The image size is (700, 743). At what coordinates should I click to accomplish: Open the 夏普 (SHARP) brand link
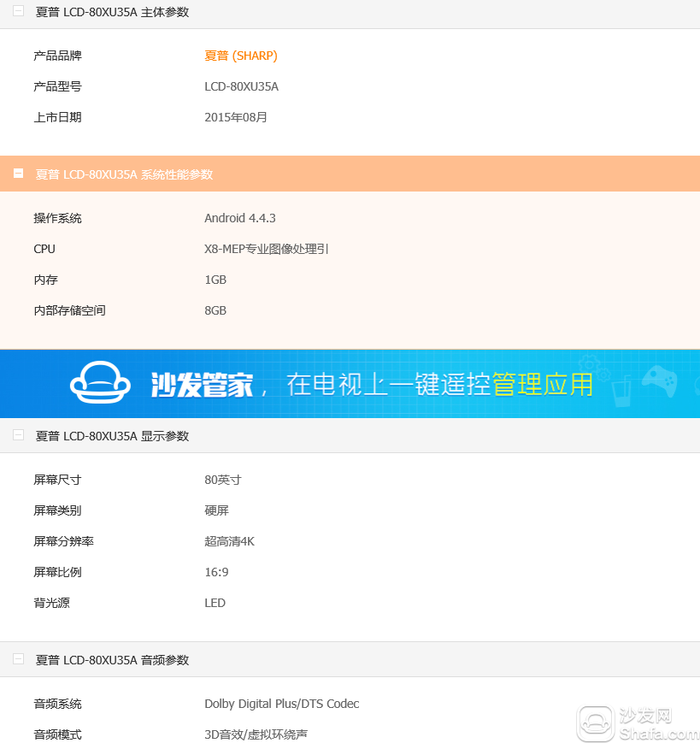click(240, 56)
